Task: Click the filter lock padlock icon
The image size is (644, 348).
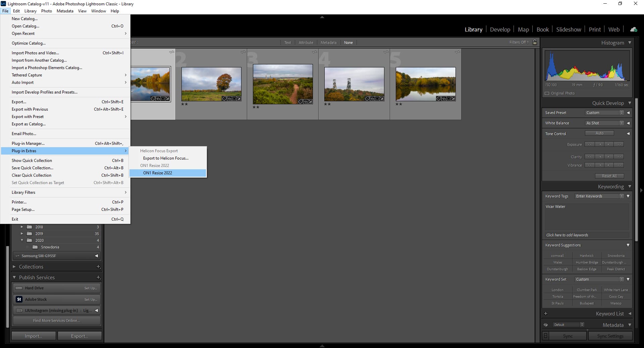Action: pos(535,42)
